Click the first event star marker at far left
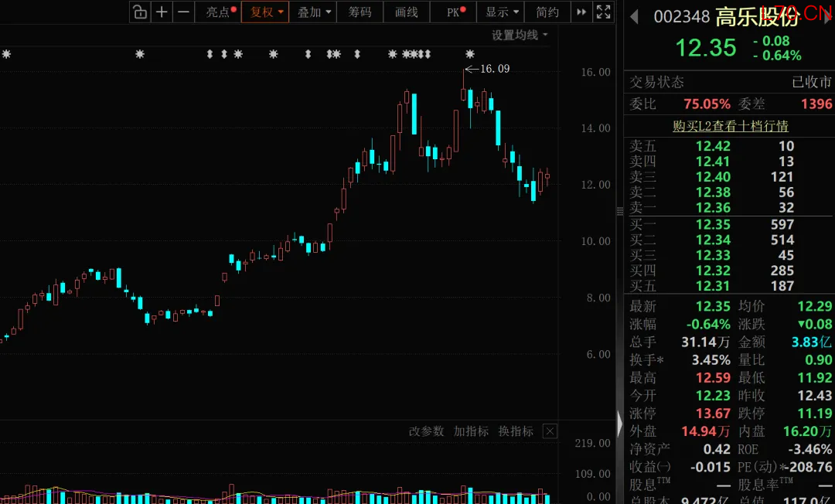 6,54
